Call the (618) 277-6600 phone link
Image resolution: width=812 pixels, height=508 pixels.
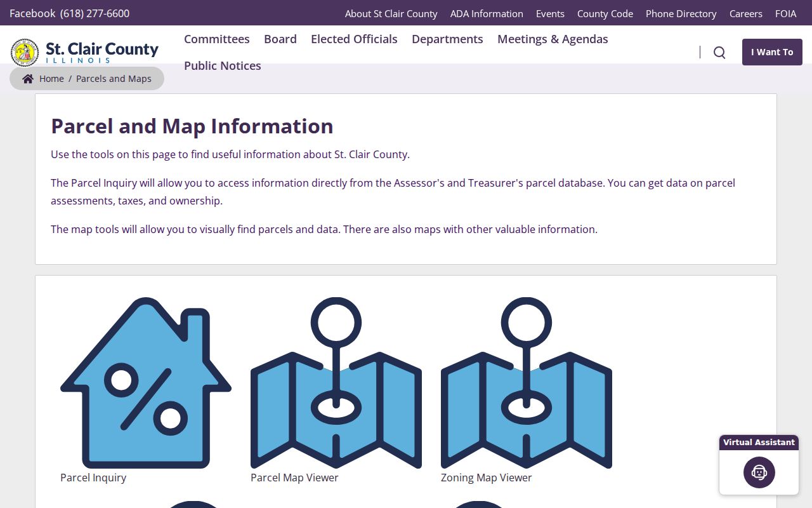pos(95,13)
